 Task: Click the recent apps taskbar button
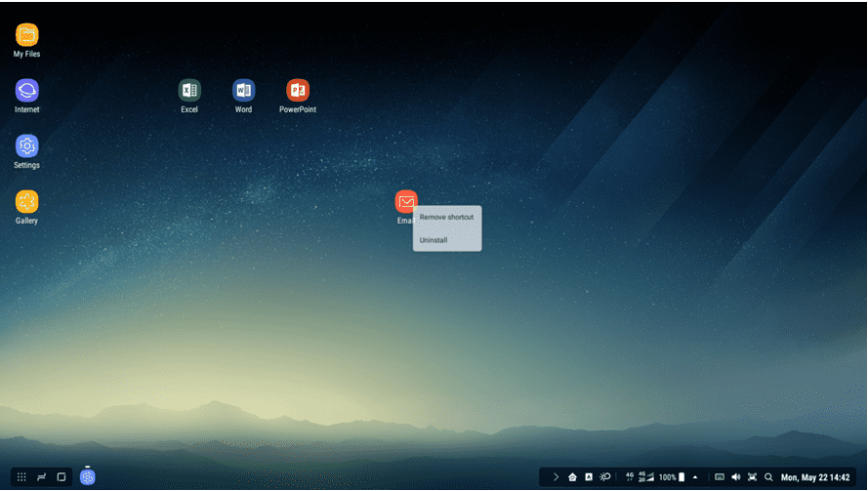[x=42, y=477]
